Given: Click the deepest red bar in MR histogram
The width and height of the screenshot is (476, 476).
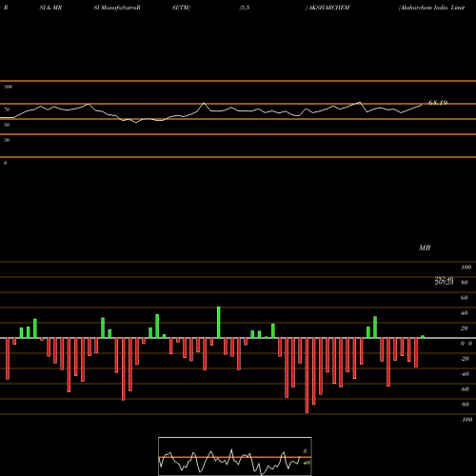Looking at the screenshot, I should (x=307, y=375).
